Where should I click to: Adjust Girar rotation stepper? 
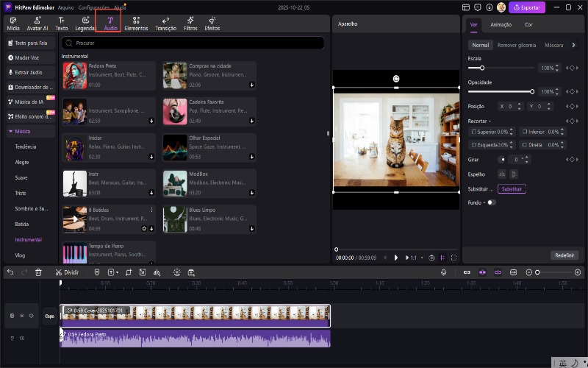click(x=527, y=160)
